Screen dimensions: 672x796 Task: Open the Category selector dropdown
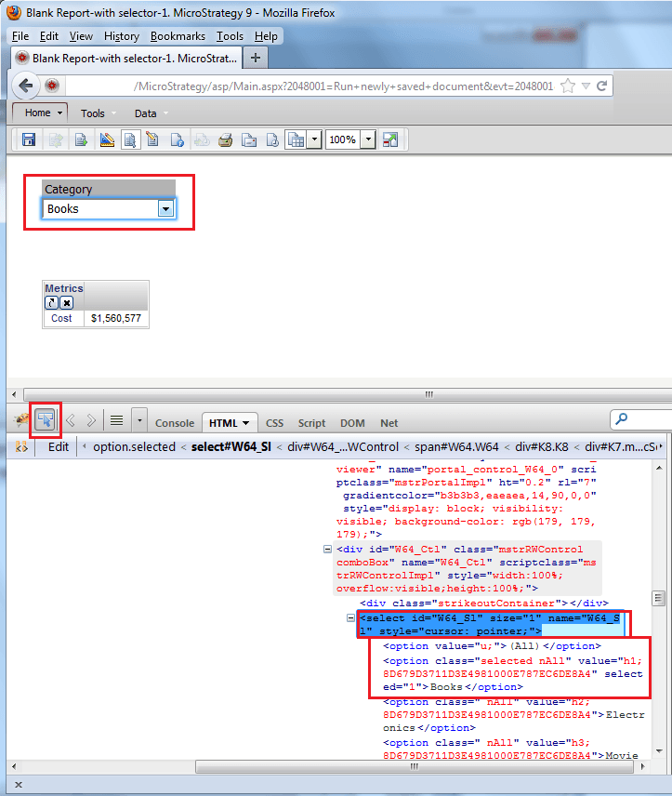point(165,209)
